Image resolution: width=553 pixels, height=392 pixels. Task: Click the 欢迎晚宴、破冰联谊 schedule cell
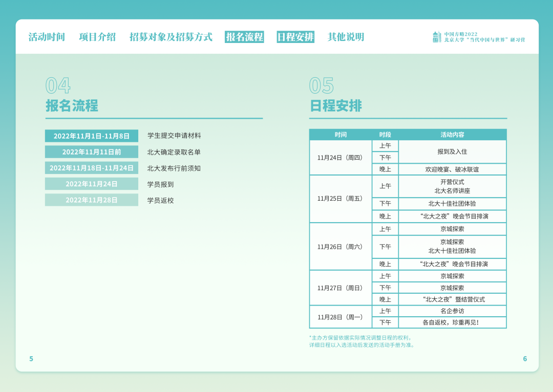click(452, 169)
